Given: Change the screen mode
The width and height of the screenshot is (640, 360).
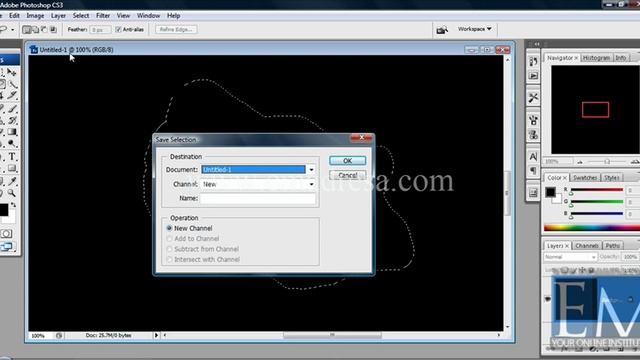Looking at the screenshot, I should coord(7,246).
